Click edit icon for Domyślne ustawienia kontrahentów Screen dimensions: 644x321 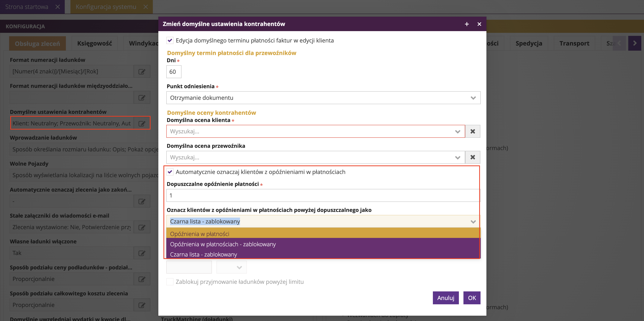pyautogui.click(x=142, y=123)
